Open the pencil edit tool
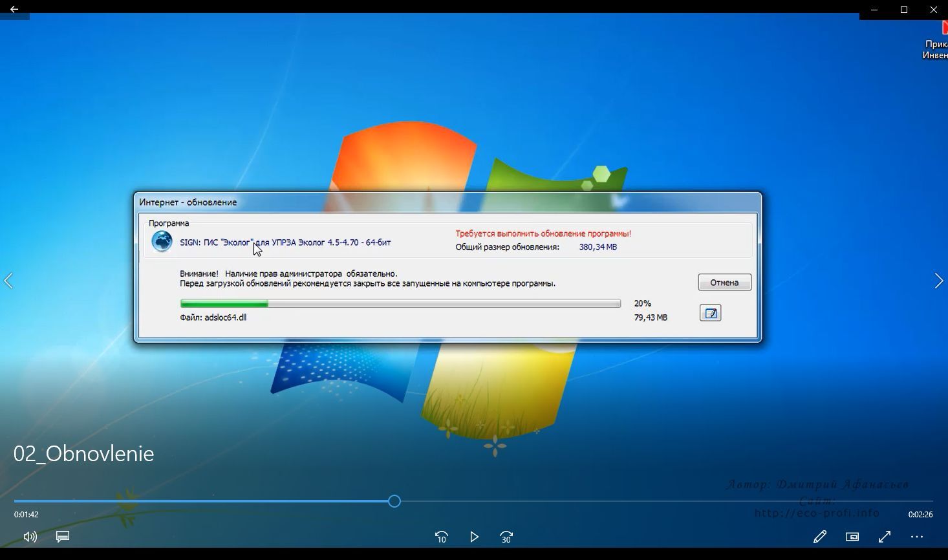Viewport: 948px width, 560px height. (x=820, y=537)
